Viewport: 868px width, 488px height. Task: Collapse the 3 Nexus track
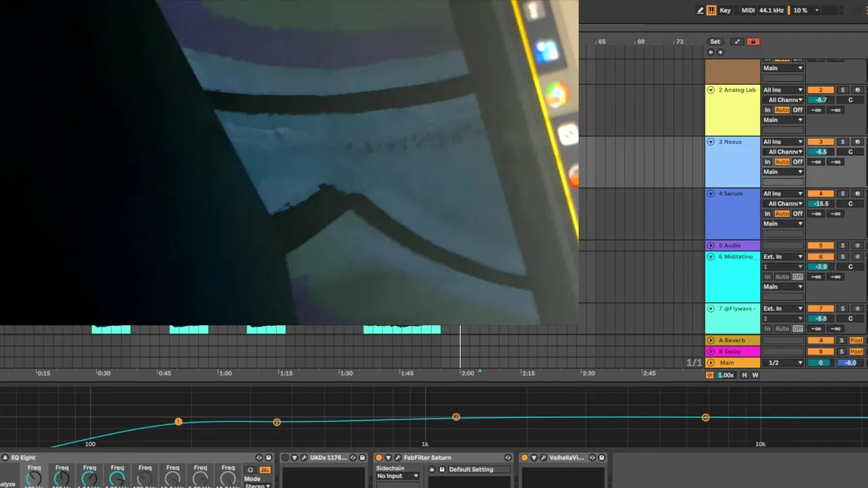[x=711, y=142]
